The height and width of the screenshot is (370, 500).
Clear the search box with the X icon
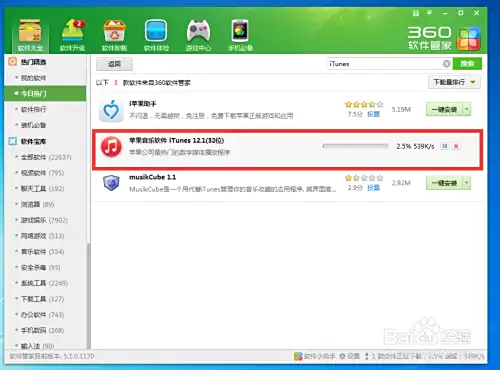(x=447, y=64)
